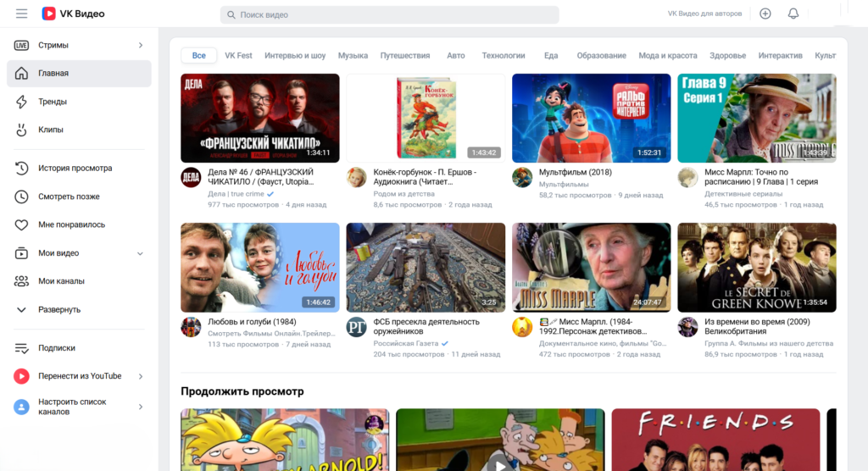Click the Смотреть позже clock icon
The width and height of the screenshot is (868, 471).
(x=21, y=197)
